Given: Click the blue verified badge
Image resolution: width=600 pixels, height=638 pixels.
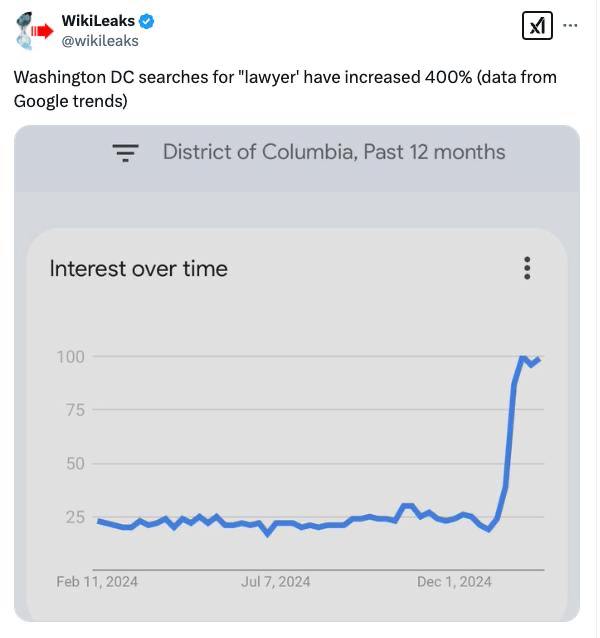Looking at the screenshot, I should click(148, 21).
